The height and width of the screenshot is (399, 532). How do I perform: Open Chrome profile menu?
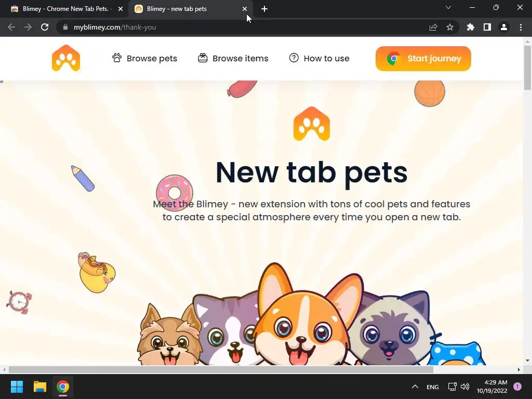(504, 27)
